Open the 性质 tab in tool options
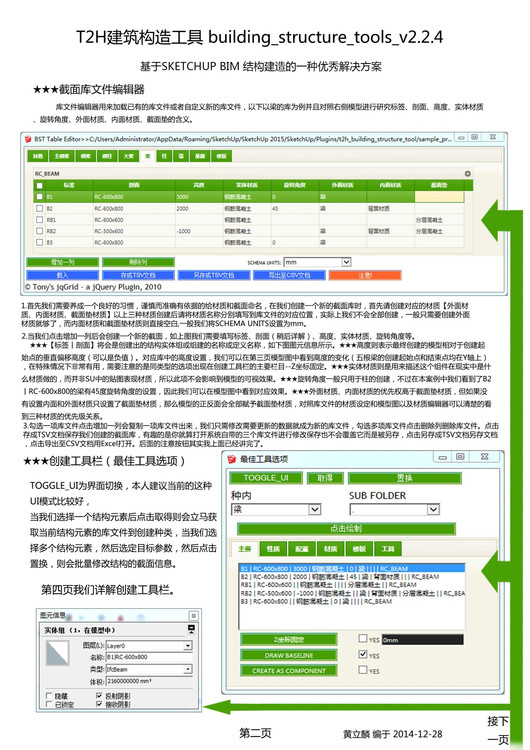530x750 pixels. click(x=273, y=549)
